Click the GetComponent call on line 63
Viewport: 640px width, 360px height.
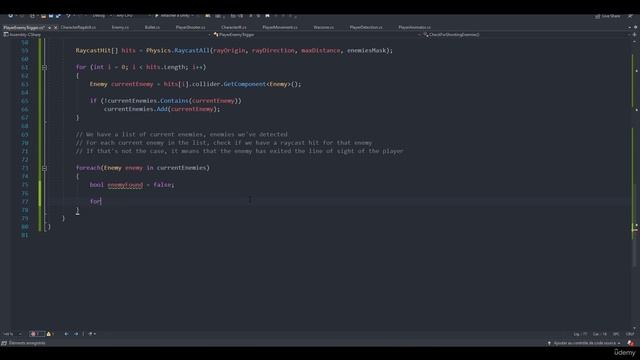(244, 84)
